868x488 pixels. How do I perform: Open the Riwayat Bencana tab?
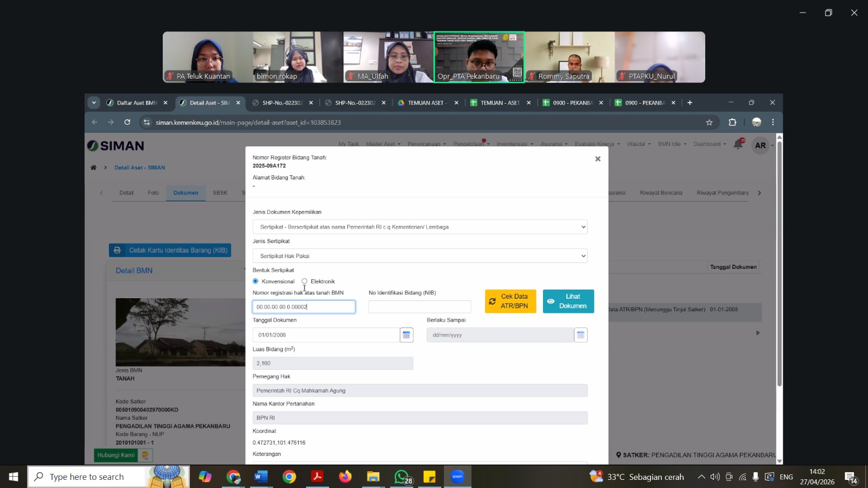click(661, 192)
